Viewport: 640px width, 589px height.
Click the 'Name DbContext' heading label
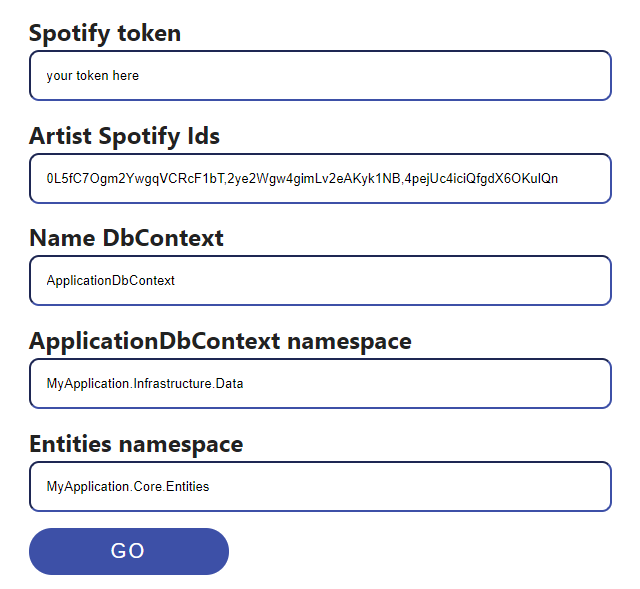(x=127, y=238)
